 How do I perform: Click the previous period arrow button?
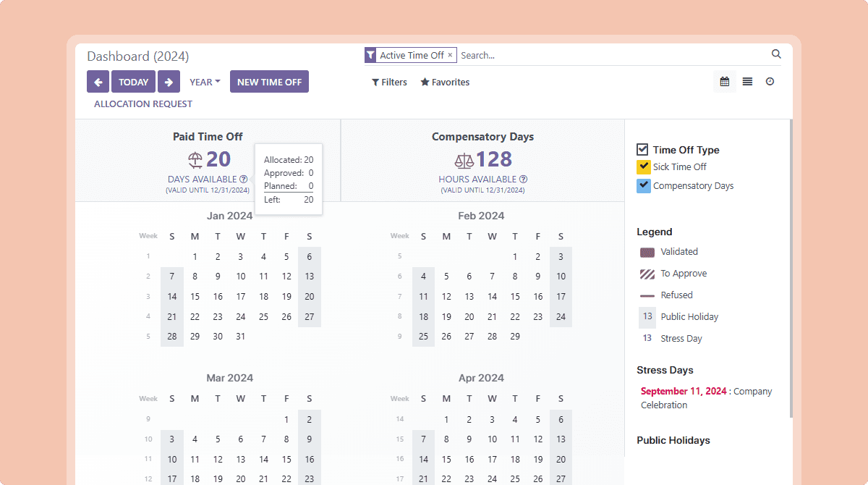click(x=98, y=82)
